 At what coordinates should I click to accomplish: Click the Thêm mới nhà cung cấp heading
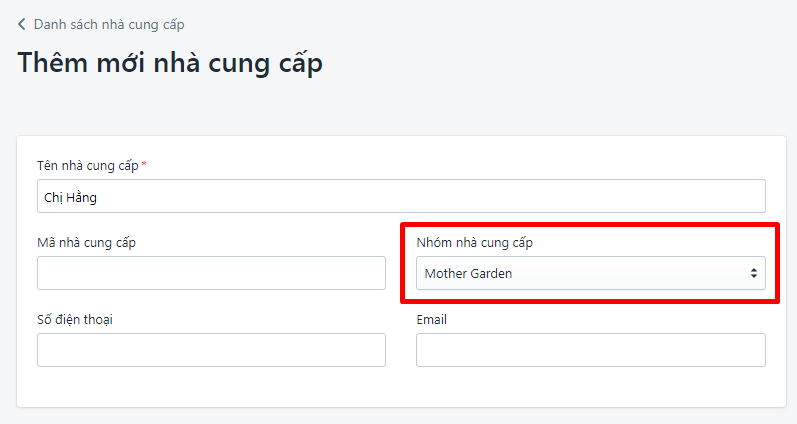[170, 63]
